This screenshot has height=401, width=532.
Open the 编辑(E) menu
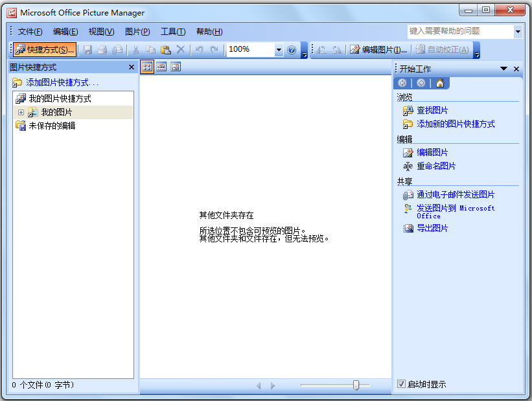pos(65,32)
